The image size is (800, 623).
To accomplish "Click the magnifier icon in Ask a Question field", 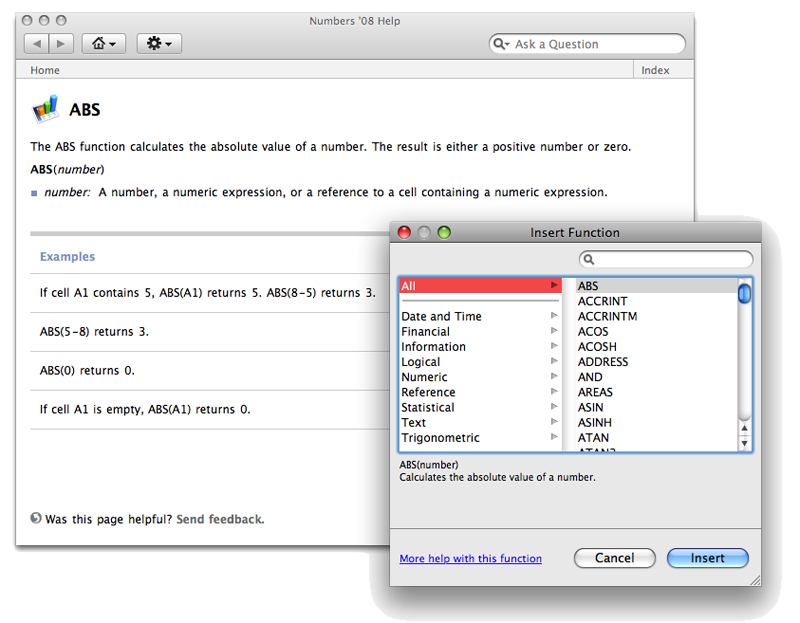I will [x=501, y=44].
